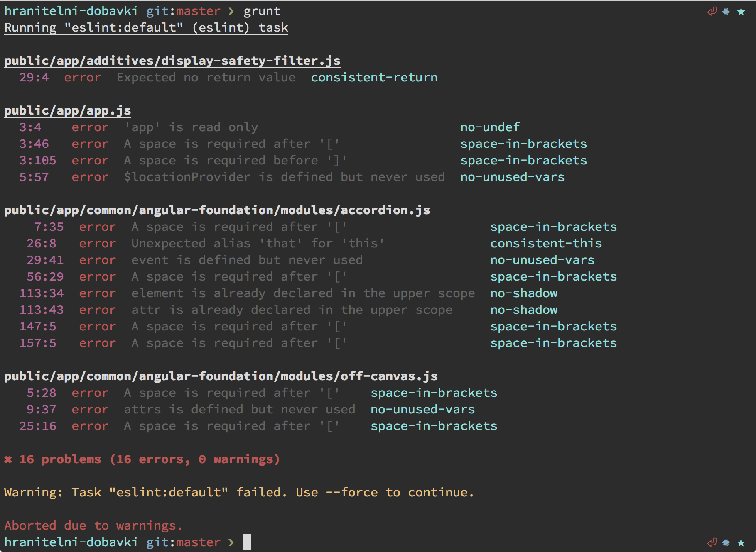756x552 pixels.
Task: Click the line number 3:105
Action: click(38, 161)
